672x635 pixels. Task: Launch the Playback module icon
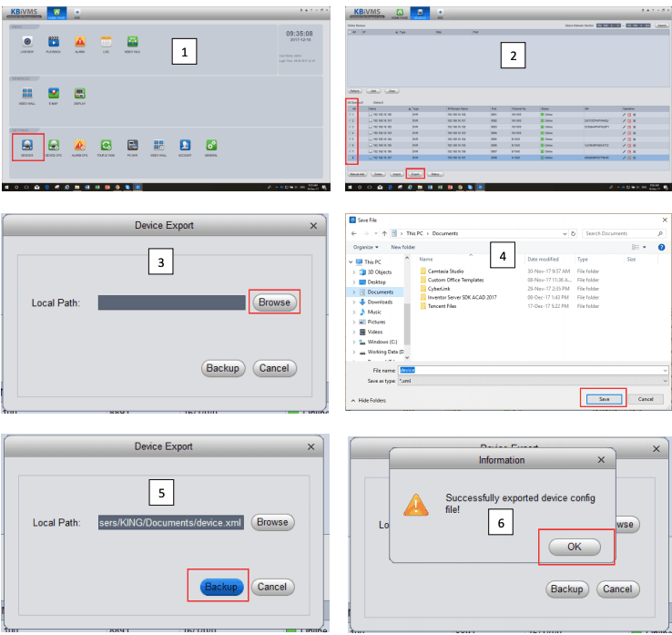(x=54, y=42)
